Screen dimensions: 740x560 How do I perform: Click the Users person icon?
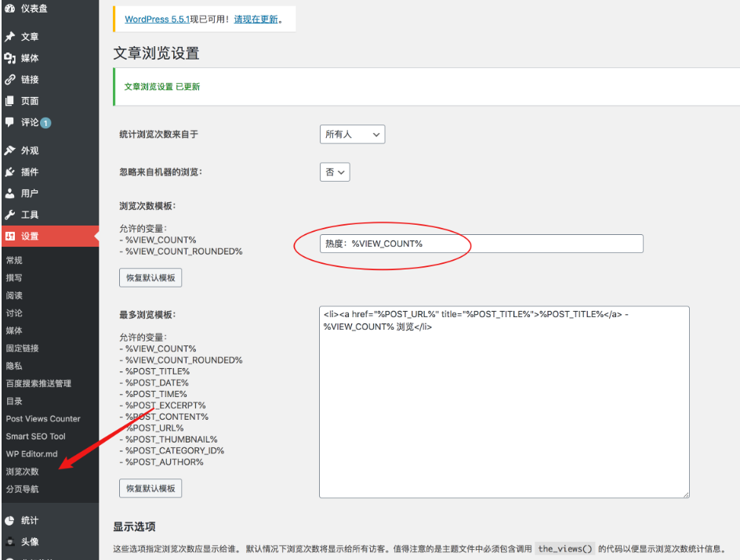10,193
